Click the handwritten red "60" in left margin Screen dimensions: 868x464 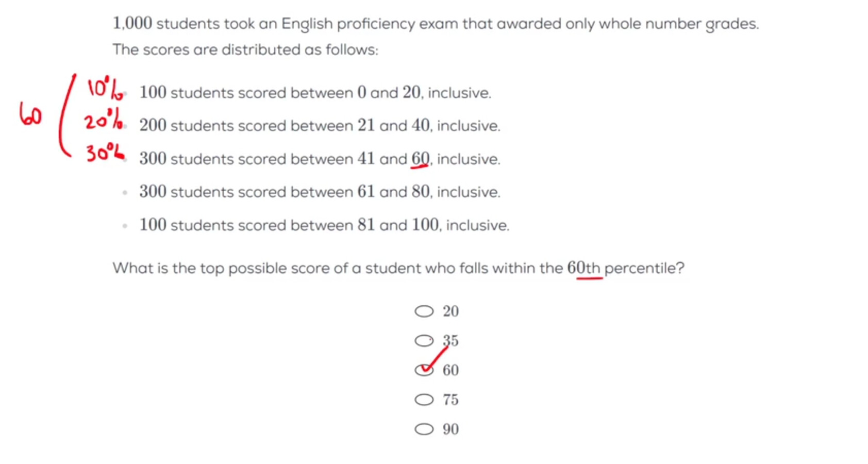click(x=30, y=114)
